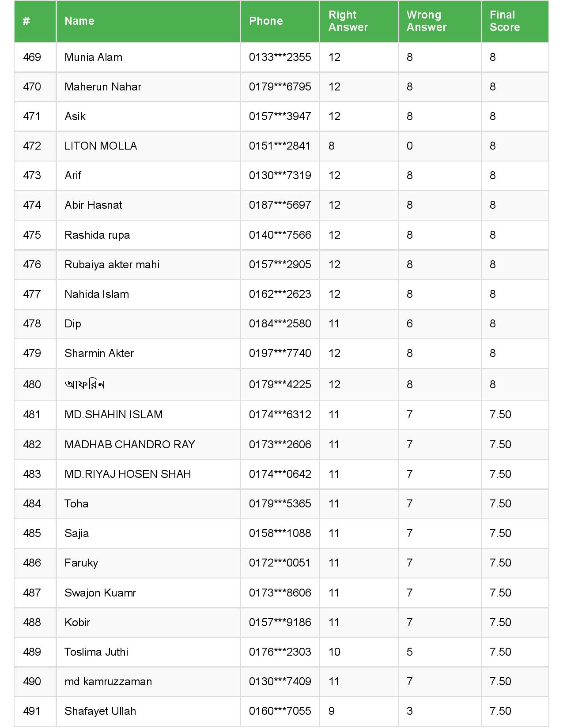
Task: Click rank number 473 for Arif
Action: click(x=32, y=176)
